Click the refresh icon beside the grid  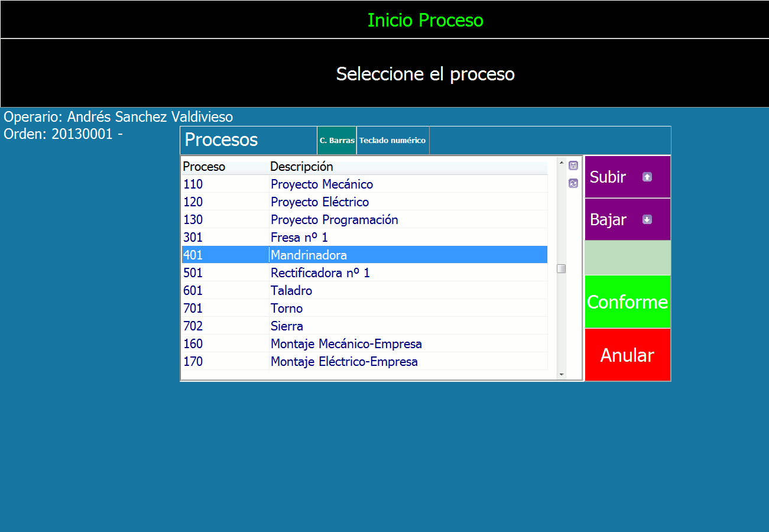(x=573, y=183)
